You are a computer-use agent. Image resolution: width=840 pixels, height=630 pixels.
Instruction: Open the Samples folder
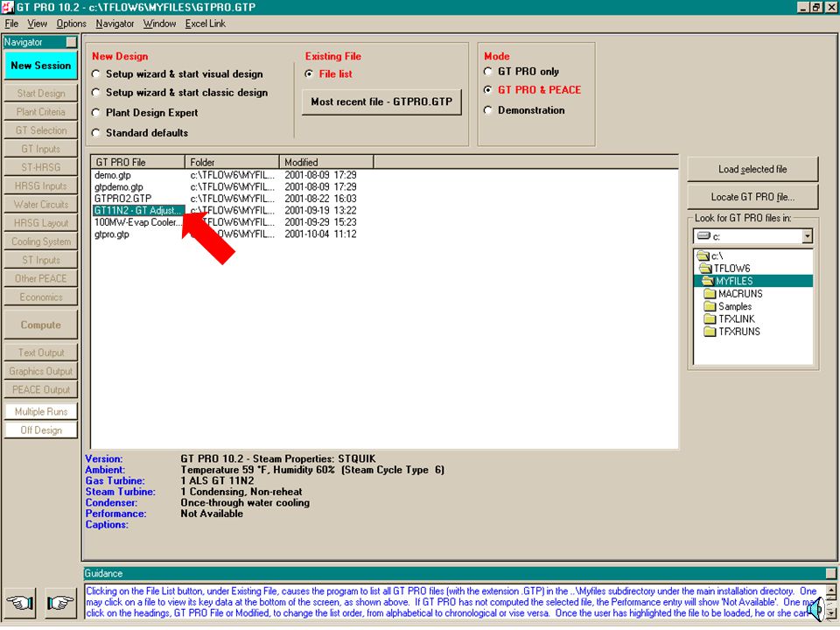(727, 306)
